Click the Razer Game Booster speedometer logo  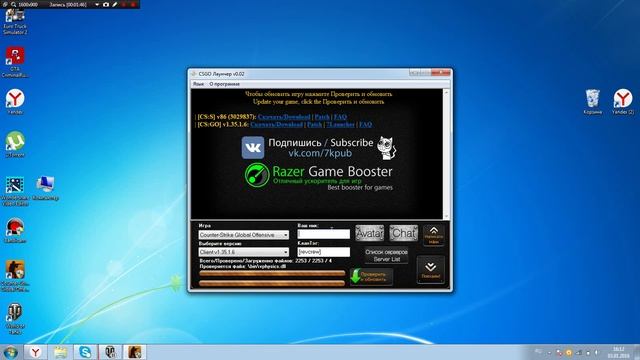click(257, 175)
